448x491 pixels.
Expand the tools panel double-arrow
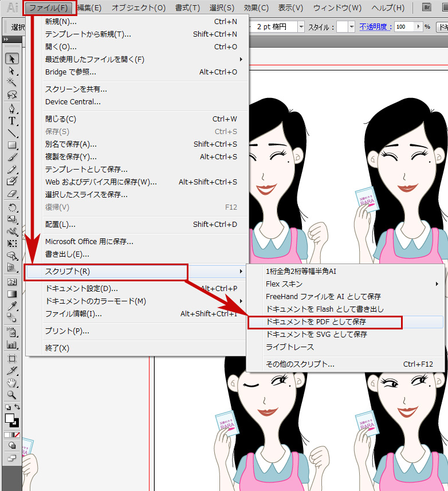click(6, 39)
